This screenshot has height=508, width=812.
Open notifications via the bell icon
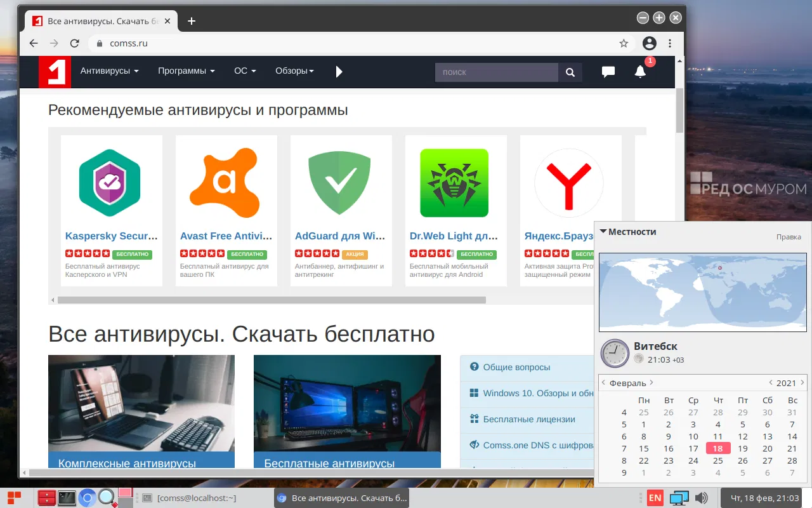[x=640, y=72]
